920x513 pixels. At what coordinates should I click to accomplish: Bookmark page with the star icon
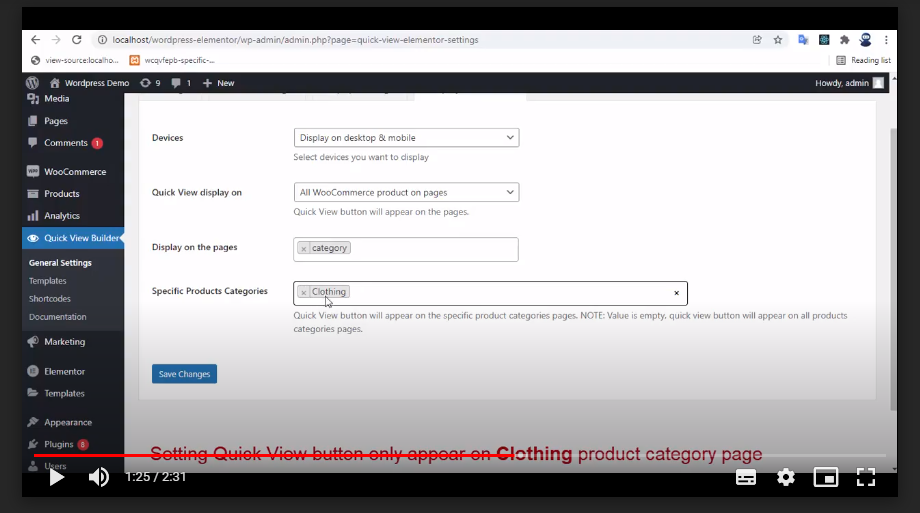pyautogui.click(x=778, y=40)
